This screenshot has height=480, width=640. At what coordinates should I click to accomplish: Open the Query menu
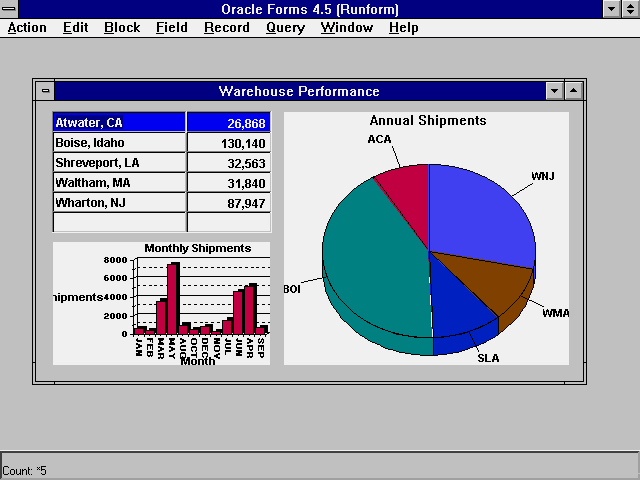click(x=285, y=27)
